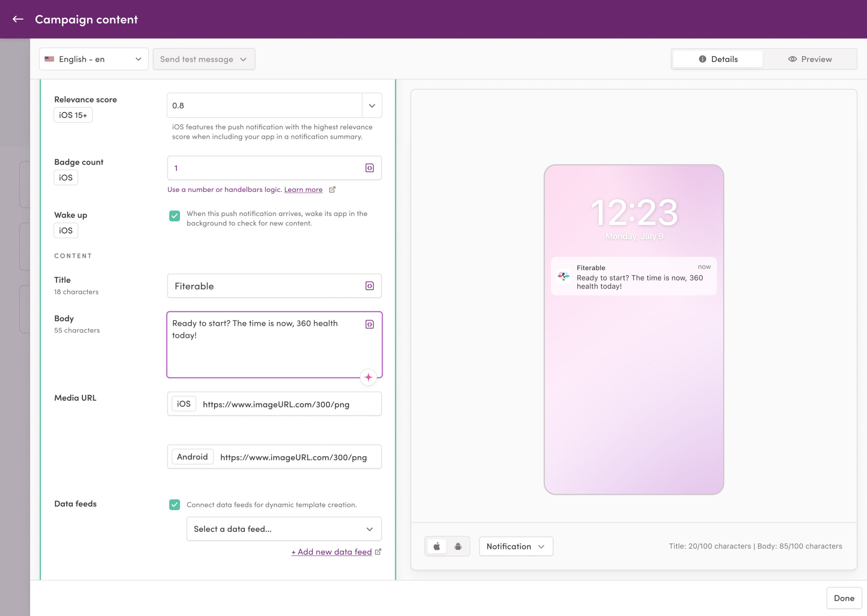The height and width of the screenshot is (616, 867).
Task: Click the Handlebars/personalization icon in Title field
Action: (x=369, y=286)
